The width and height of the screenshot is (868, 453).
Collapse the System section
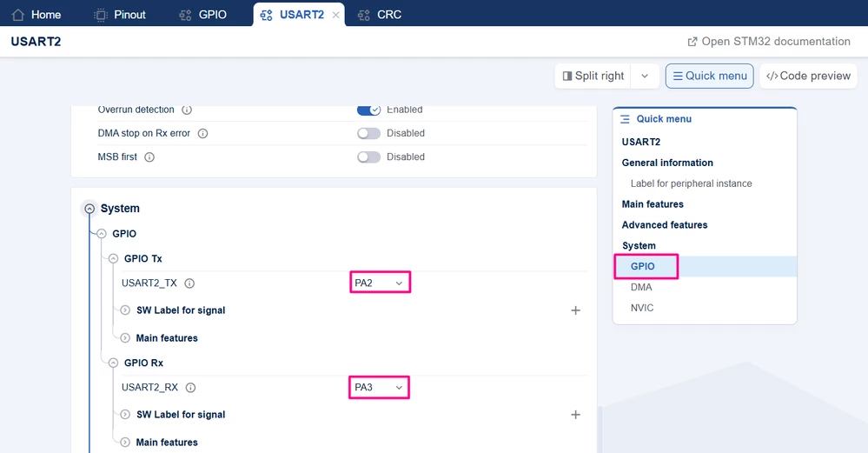[89, 209]
